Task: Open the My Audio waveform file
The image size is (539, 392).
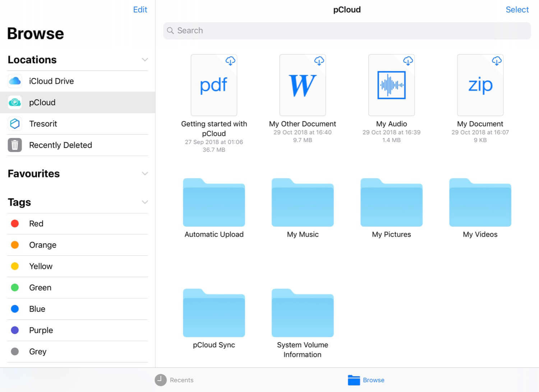Action: (391, 86)
